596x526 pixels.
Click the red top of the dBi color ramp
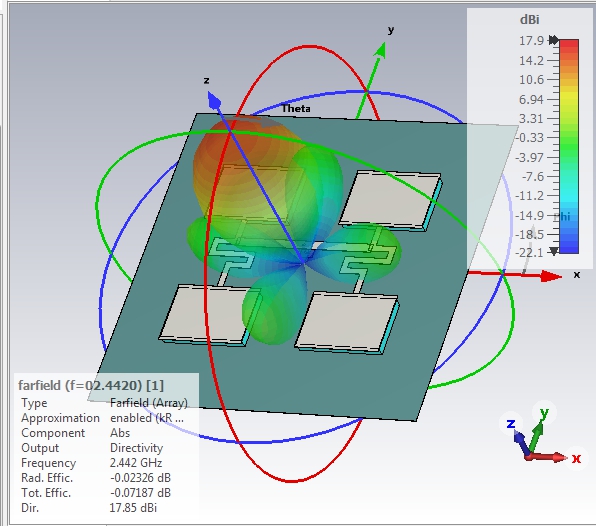(x=569, y=45)
